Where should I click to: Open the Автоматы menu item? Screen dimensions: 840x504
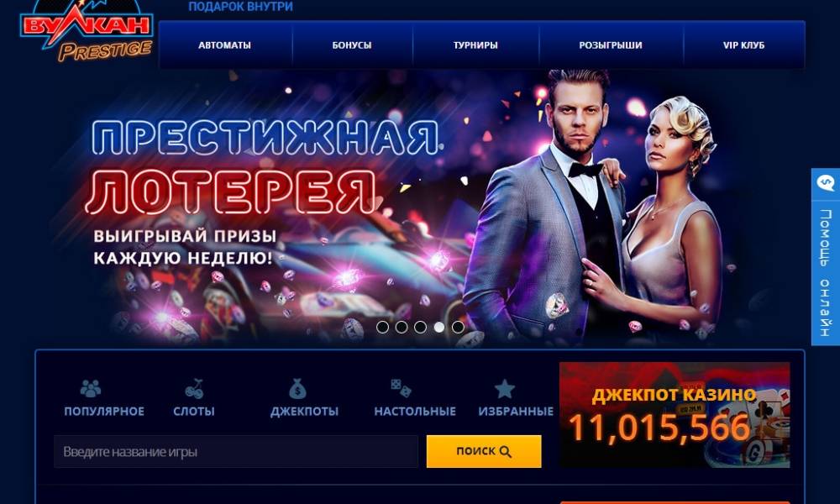point(224,45)
